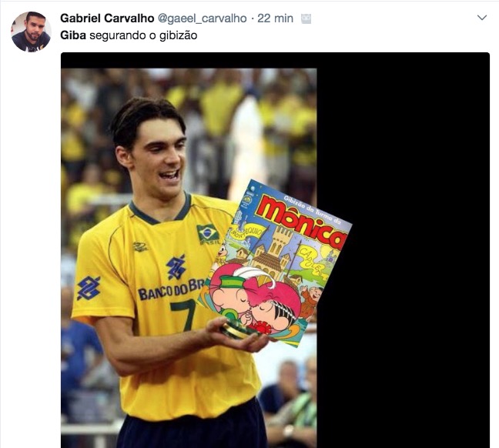
Task: Open the tweet author's profile avatar
Action: 31,32
